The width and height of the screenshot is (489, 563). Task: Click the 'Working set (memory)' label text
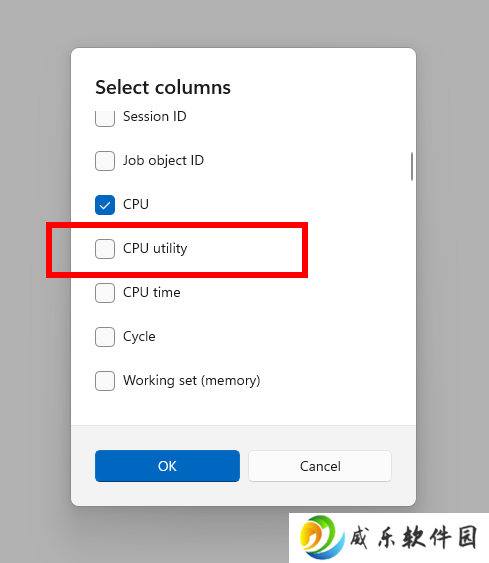click(192, 381)
